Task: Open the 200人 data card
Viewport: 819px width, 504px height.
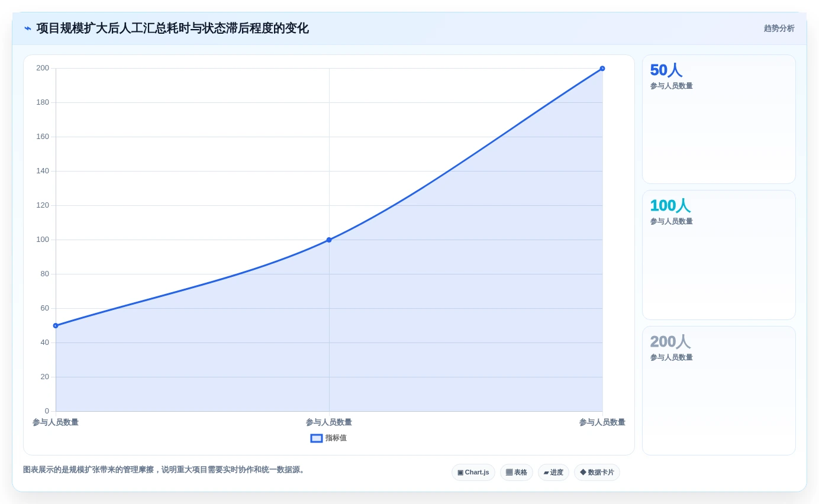Action: click(719, 391)
